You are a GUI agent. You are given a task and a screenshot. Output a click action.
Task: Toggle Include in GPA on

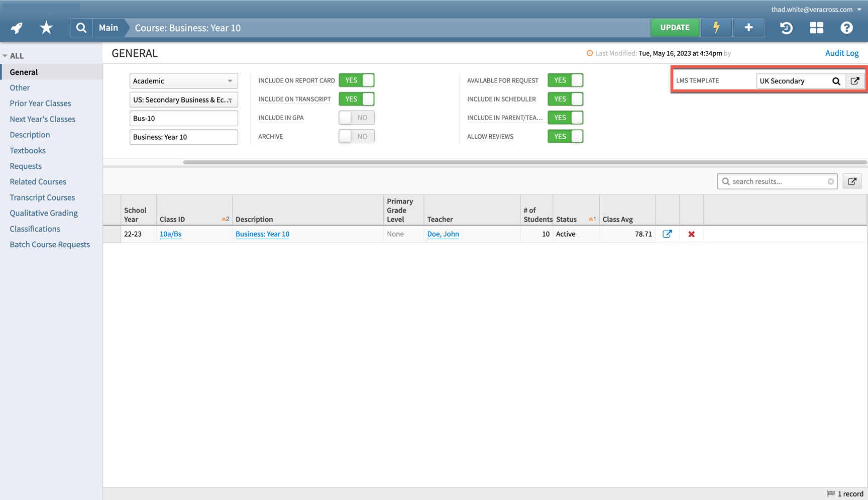[x=356, y=117]
